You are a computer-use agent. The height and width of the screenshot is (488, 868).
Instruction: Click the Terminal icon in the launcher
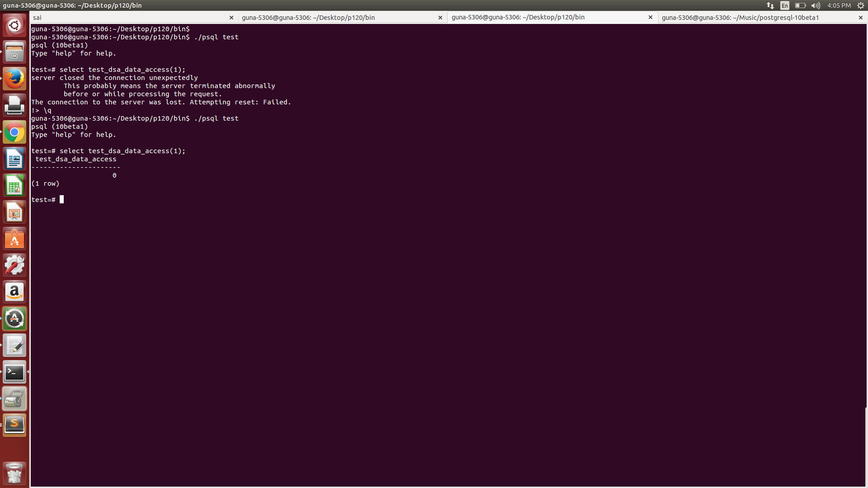(14, 372)
